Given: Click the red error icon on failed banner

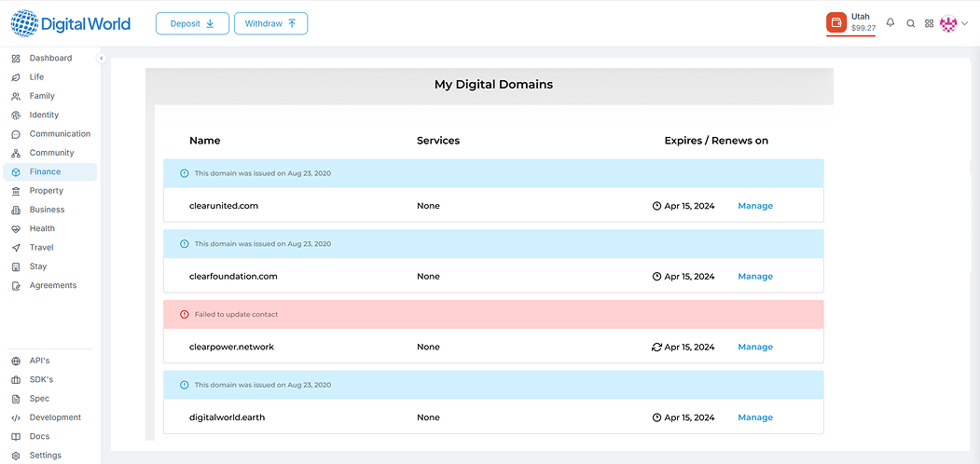Looking at the screenshot, I should pos(184,314).
